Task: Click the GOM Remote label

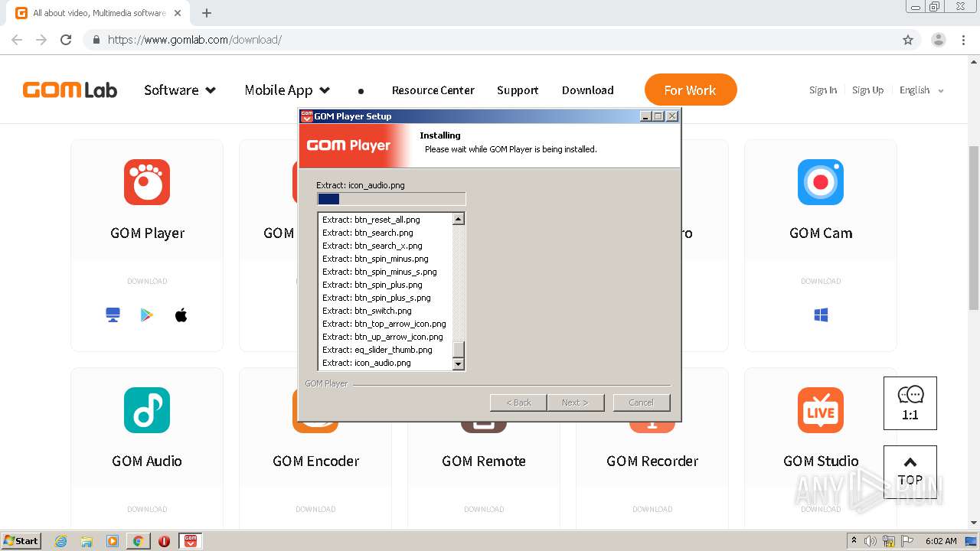Action: (484, 461)
